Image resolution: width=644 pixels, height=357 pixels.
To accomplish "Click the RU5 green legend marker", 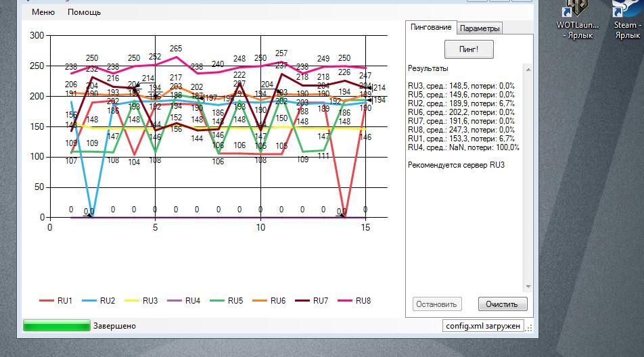I will (x=218, y=301).
